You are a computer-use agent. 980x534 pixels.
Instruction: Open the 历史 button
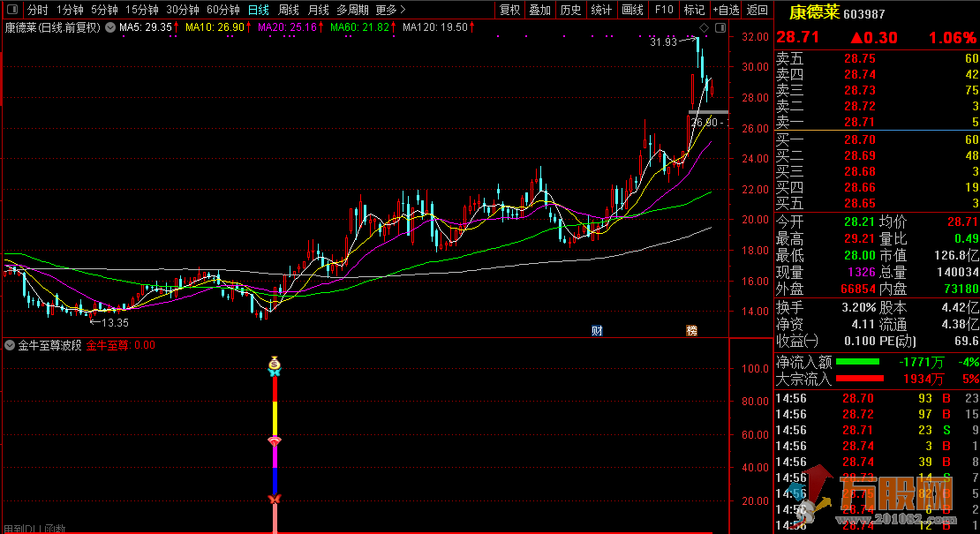(x=570, y=10)
